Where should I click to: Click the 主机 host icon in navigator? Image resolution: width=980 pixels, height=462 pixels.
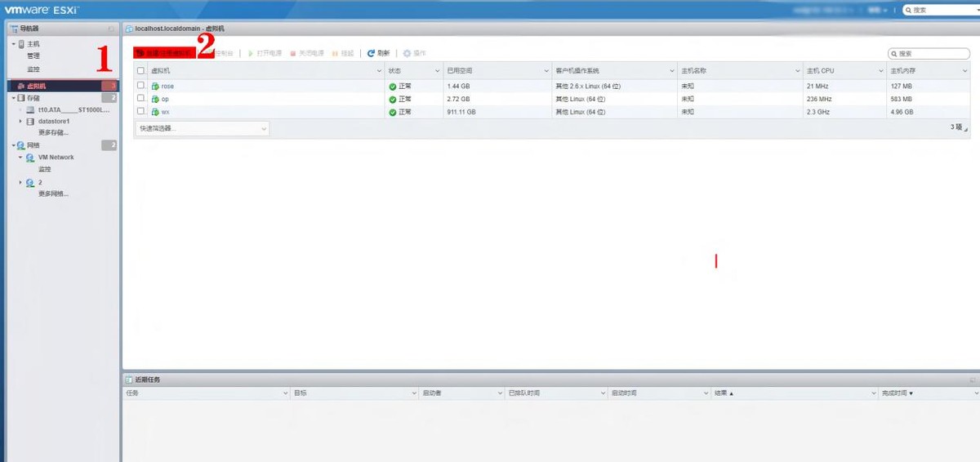pos(21,44)
